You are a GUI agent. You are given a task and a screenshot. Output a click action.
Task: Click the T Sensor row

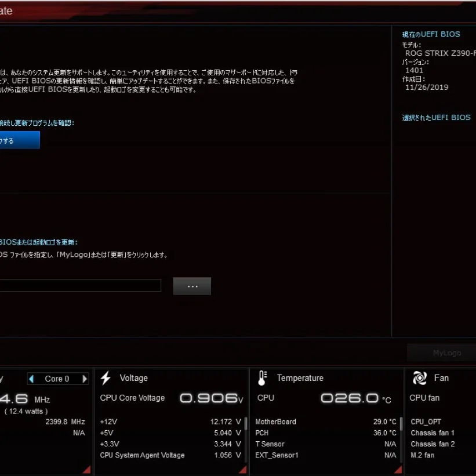pyautogui.click(x=326, y=444)
